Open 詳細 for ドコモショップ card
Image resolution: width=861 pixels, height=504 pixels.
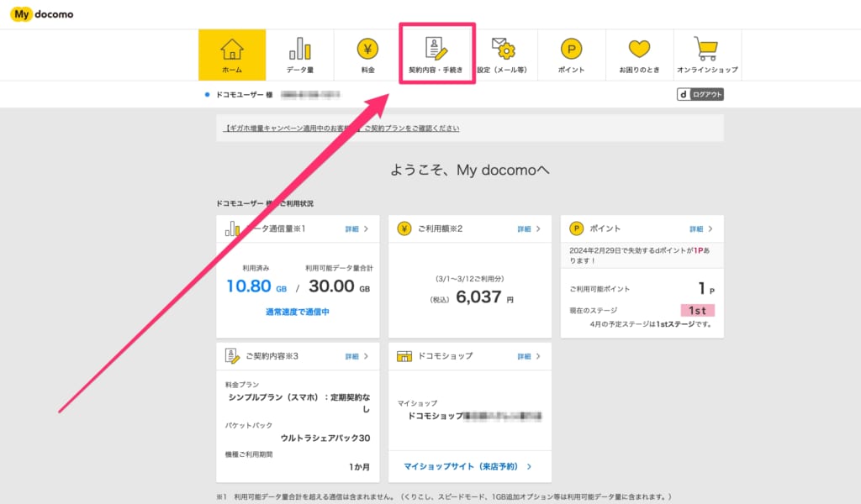525,356
